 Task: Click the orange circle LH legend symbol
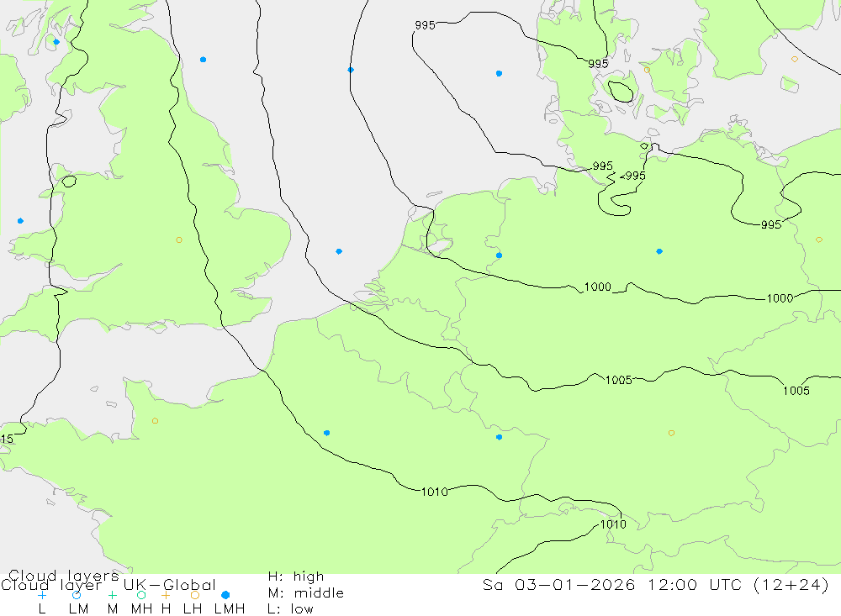point(195,595)
